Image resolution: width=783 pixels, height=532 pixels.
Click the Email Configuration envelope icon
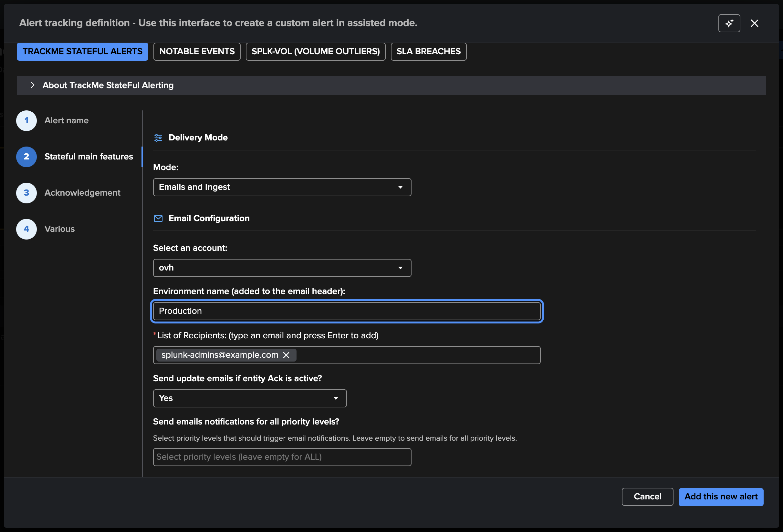pyautogui.click(x=158, y=219)
